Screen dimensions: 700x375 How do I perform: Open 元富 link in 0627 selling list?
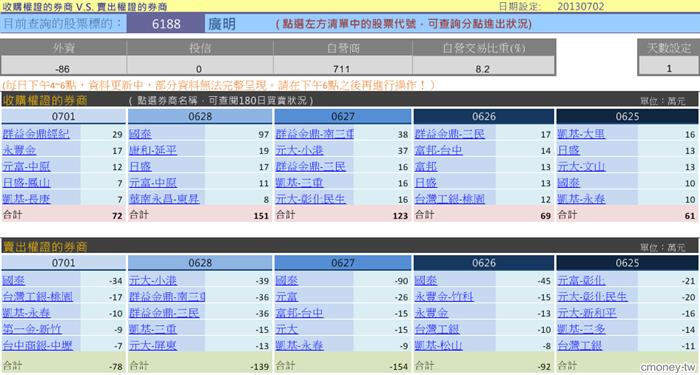287,296
